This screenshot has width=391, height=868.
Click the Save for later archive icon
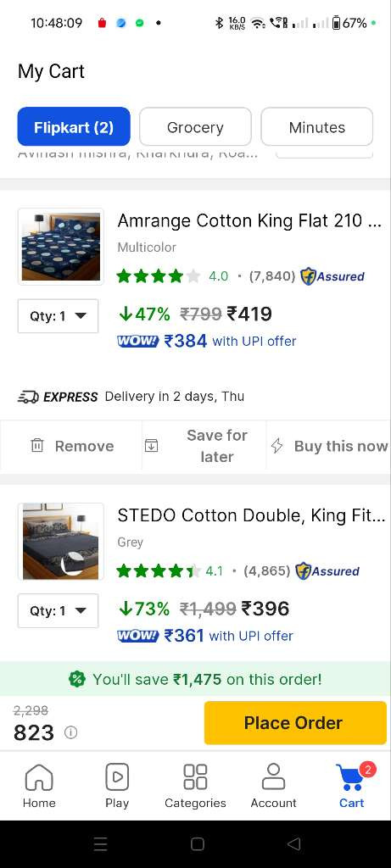tap(151, 445)
